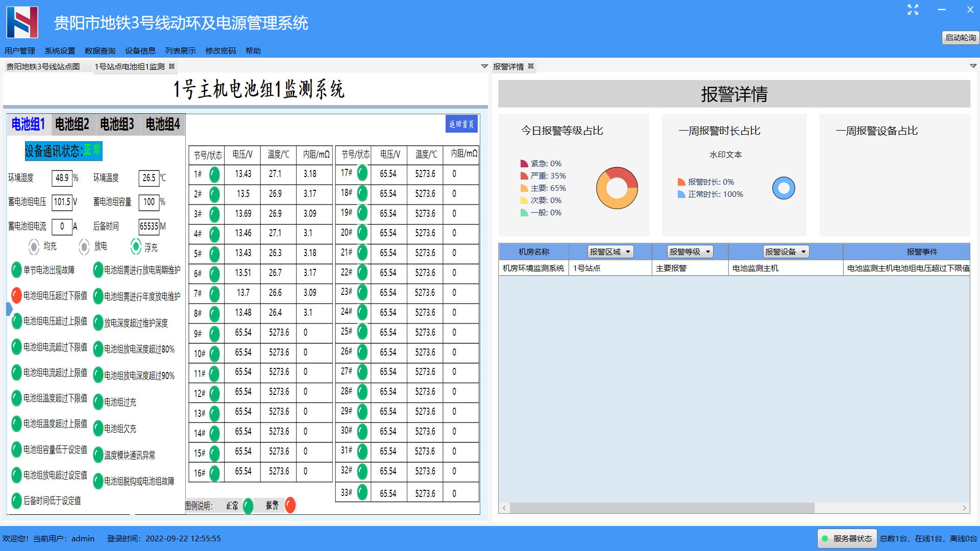This screenshot has width=980, height=551.
Task: Click the red 报警 legend indicator
Action: pos(290,505)
